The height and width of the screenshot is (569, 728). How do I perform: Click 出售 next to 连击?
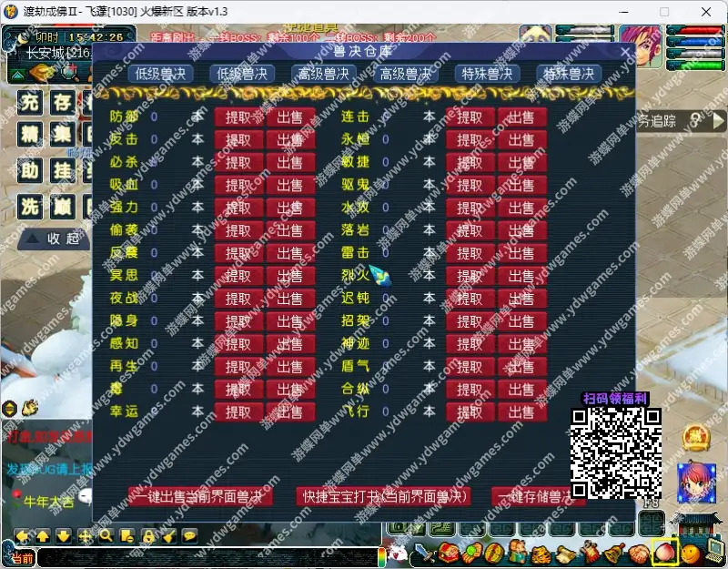[x=521, y=117]
